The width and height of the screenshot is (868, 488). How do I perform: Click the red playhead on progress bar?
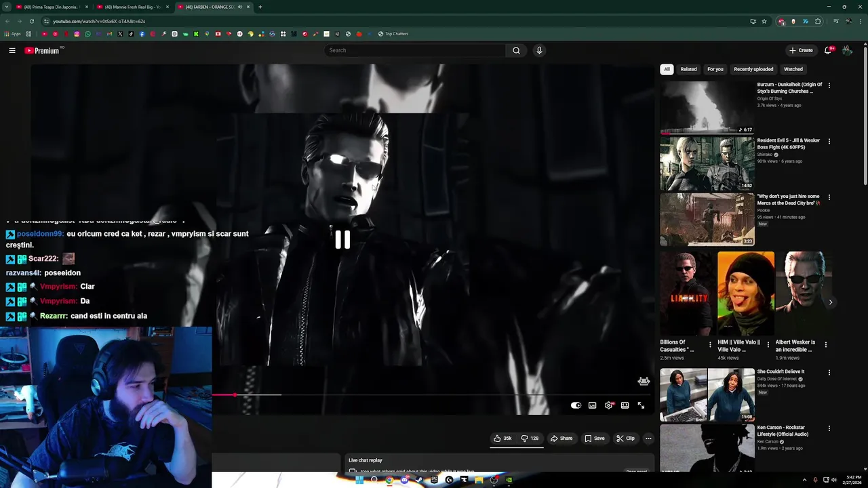[235, 394]
